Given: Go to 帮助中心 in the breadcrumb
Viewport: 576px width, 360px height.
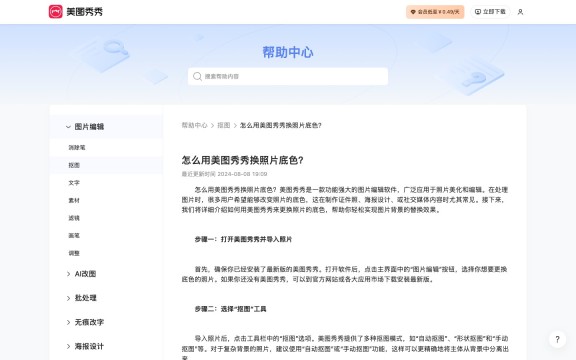Looking at the screenshot, I should [194, 125].
